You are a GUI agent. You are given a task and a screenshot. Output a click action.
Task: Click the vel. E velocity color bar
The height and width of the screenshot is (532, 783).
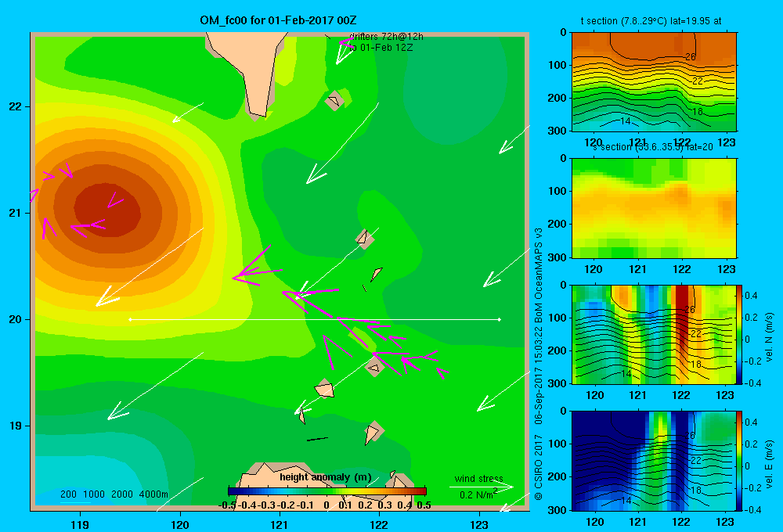[739, 460]
